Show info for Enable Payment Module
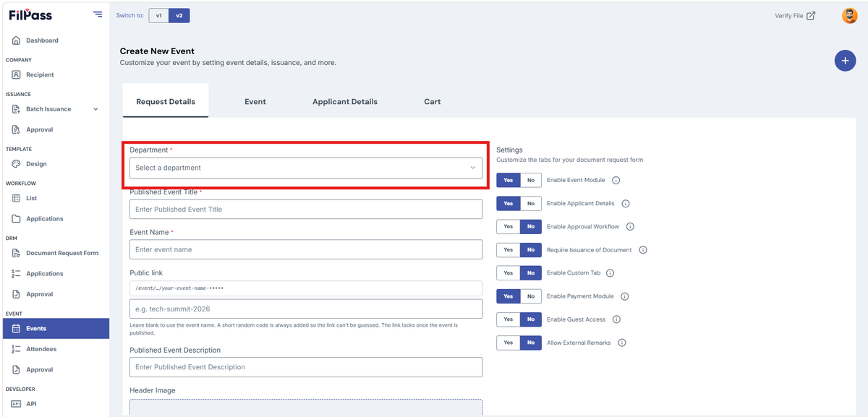Image resolution: width=868 pixels, height=417 pixels. point(625,296)
